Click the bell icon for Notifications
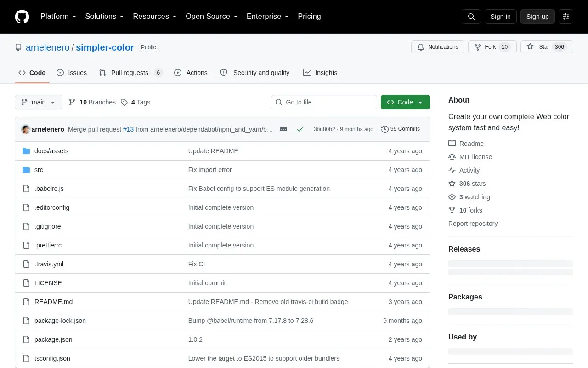588x368 pixels. (421, 47)
